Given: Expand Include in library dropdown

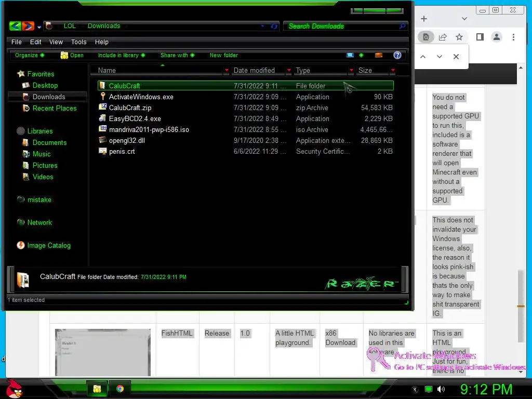Looking at the screenshot, I should coord(122,55).
